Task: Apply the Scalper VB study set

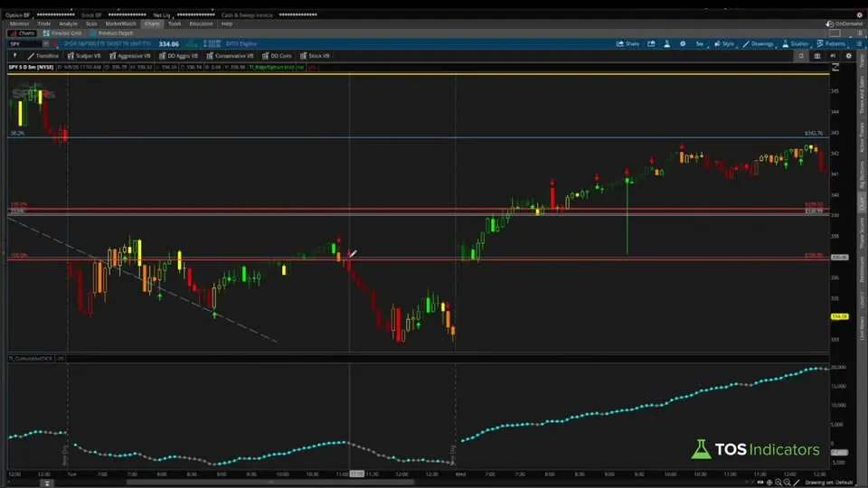Action: point(84,56)
